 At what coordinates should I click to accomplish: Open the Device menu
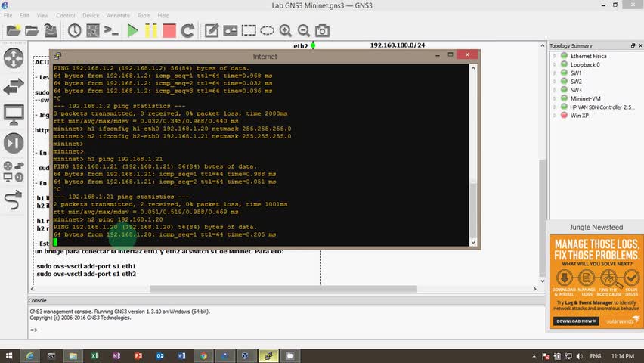pyautogui.click(x=91, y=15)
